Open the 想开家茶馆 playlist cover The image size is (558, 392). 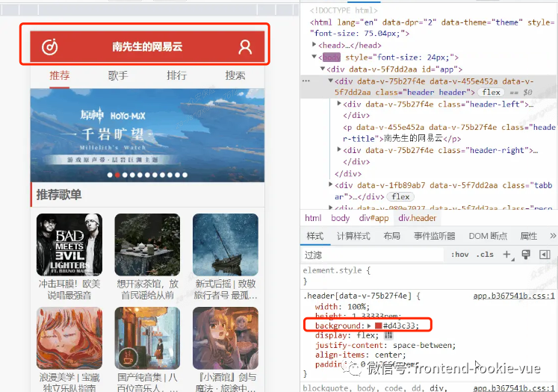tap(147, 245)
